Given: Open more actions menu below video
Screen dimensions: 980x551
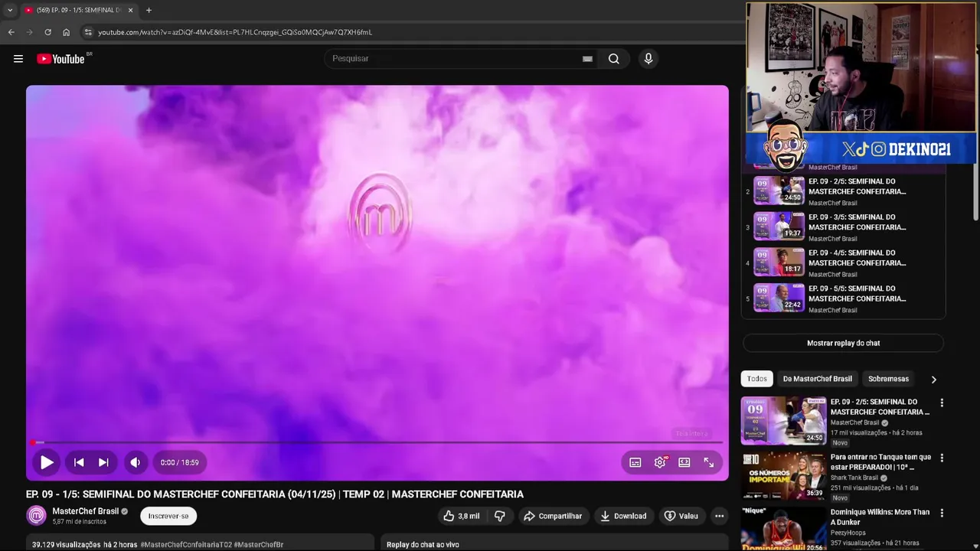Looking at the screenshot, I should (x=719, y=516).
